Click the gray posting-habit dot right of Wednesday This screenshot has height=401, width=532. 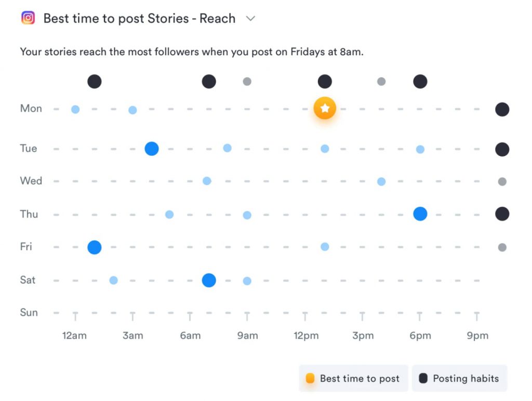[x=502, y=182]
